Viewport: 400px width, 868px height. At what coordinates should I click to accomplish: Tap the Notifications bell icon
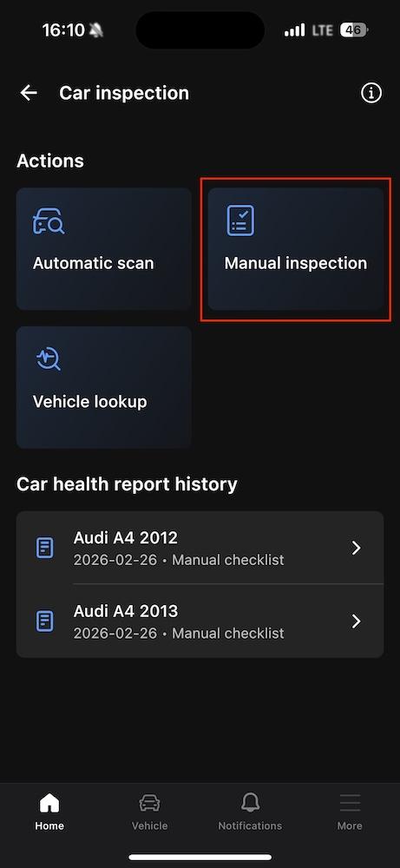[250, 802]
